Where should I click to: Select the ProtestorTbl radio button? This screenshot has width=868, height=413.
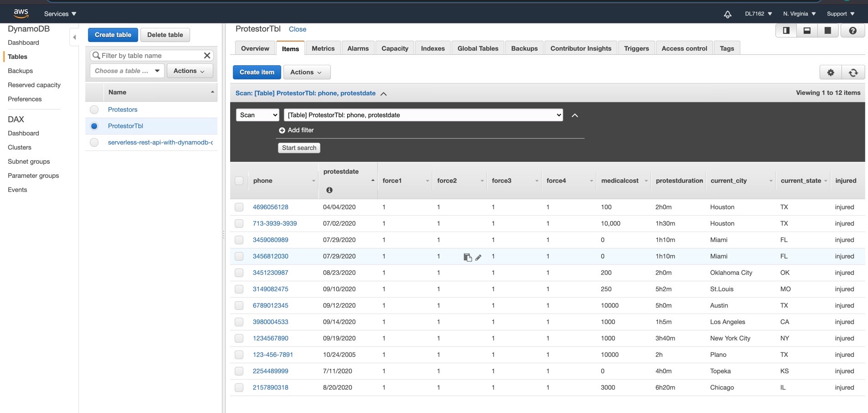pos(94,126)
